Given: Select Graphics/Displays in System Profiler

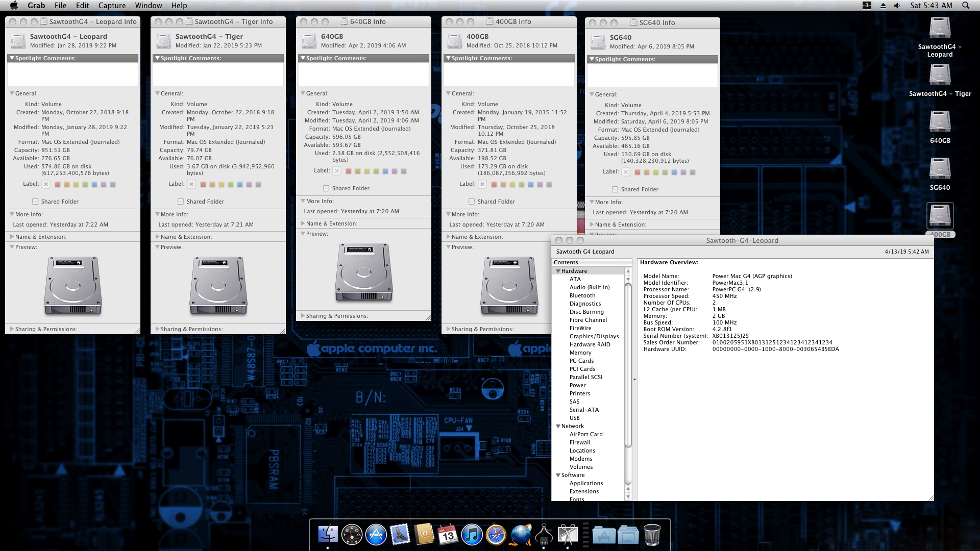Looking at the screenshot, I should (594, 336).
